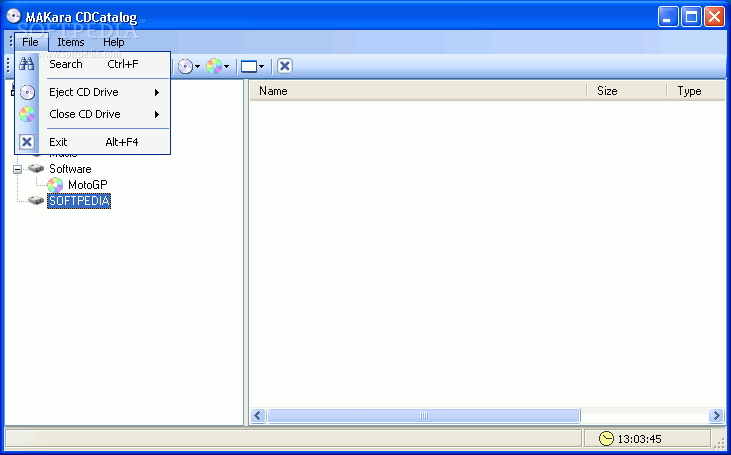
Task: Click the Size column header
Action: click(627, 91)
